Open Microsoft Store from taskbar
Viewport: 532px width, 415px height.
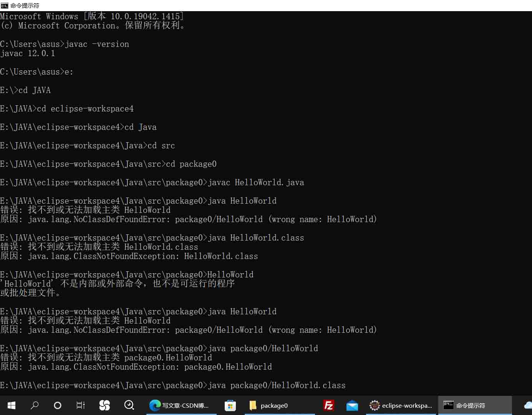click(x=230, y=405)
